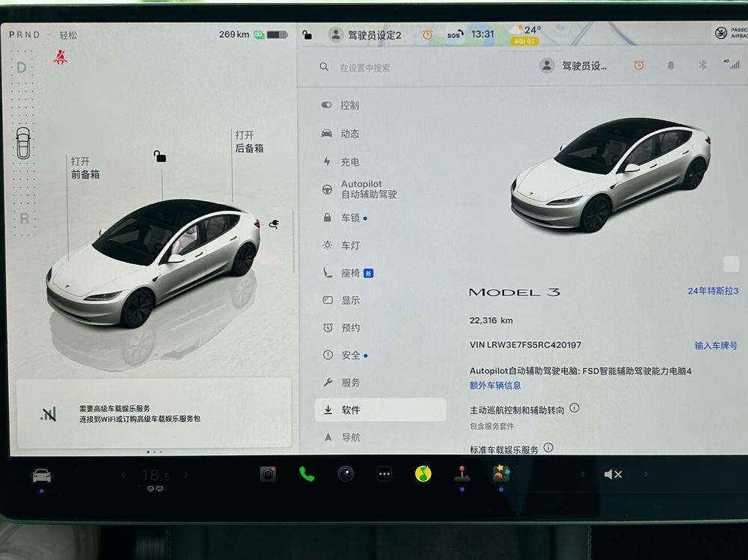Open notifications bell icon
This screenshot has height=560, width=748.
[x=671, y=65]
